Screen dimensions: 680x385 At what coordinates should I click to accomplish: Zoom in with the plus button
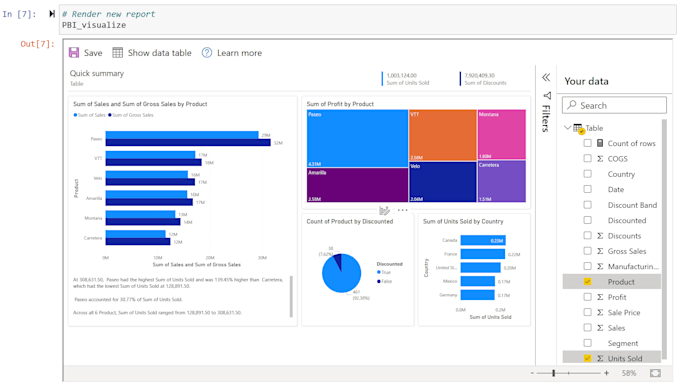click(606, 373)
